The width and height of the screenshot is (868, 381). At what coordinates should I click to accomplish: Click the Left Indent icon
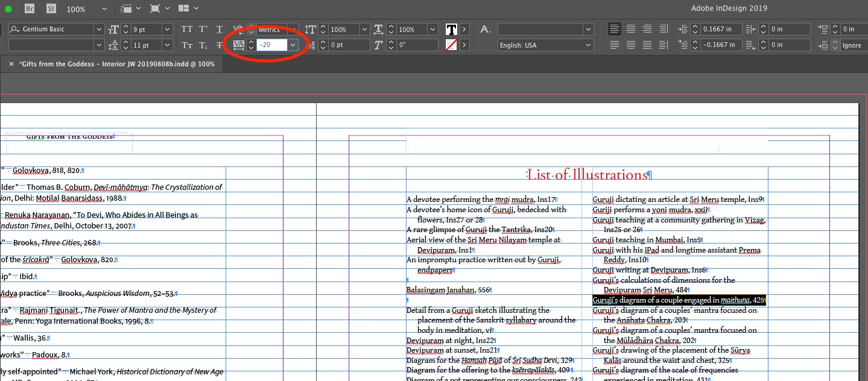[x=683, y=29]
